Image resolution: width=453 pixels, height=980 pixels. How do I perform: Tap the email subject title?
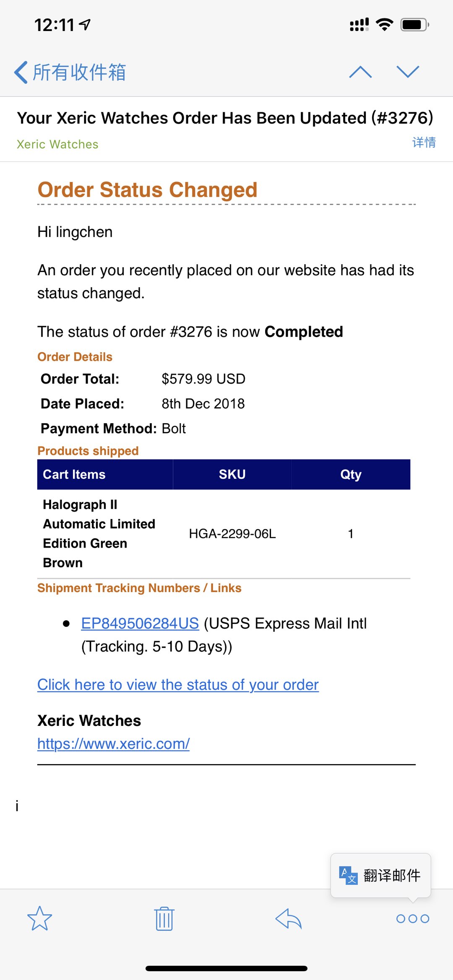[x=225, y=118]
